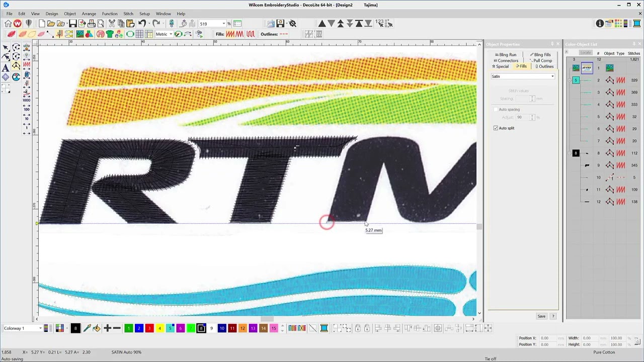Click the Adjust percentage stepper
The width and height of the screenshot is (644, 362).
point(532,117)
